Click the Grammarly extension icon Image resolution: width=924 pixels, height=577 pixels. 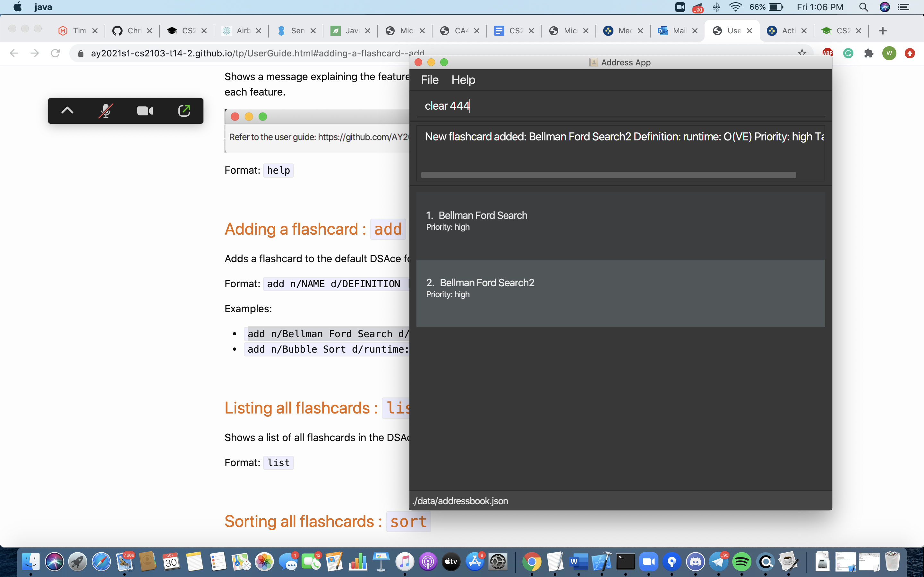coord(848,53)
